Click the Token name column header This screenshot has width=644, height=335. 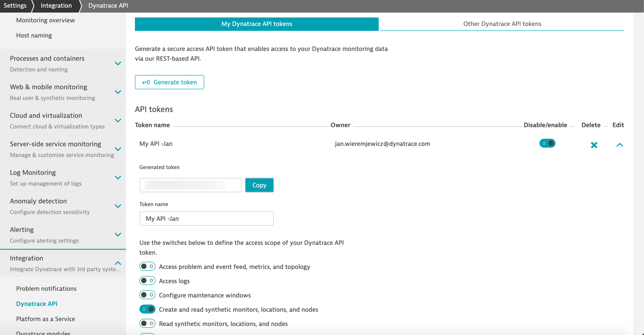click(152, 125)
